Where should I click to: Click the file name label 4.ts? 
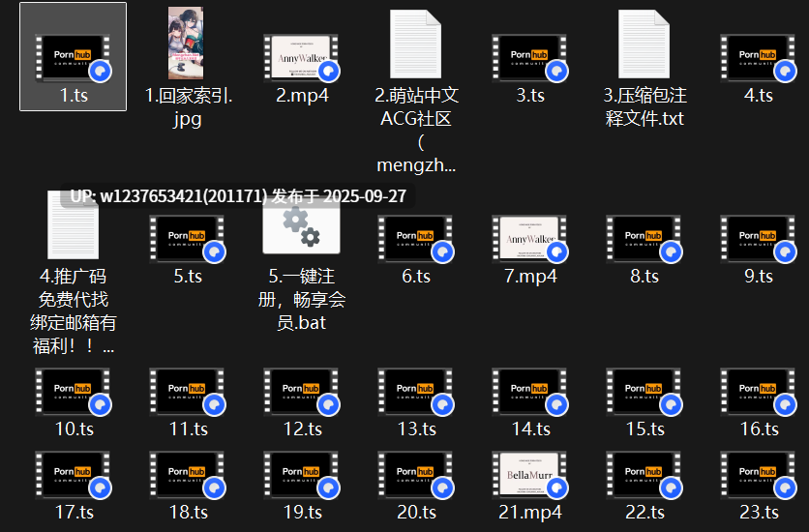coord(759,96)
